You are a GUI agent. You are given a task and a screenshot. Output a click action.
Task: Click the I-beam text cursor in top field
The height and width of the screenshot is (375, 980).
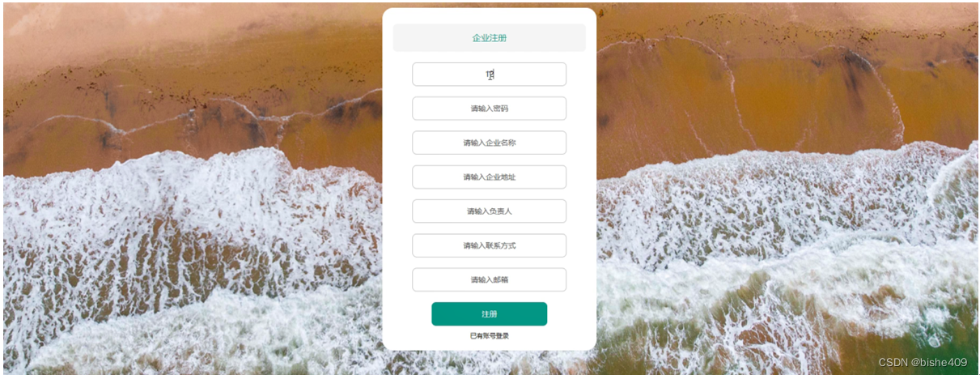pyautogui.click(x=490, y=75)
